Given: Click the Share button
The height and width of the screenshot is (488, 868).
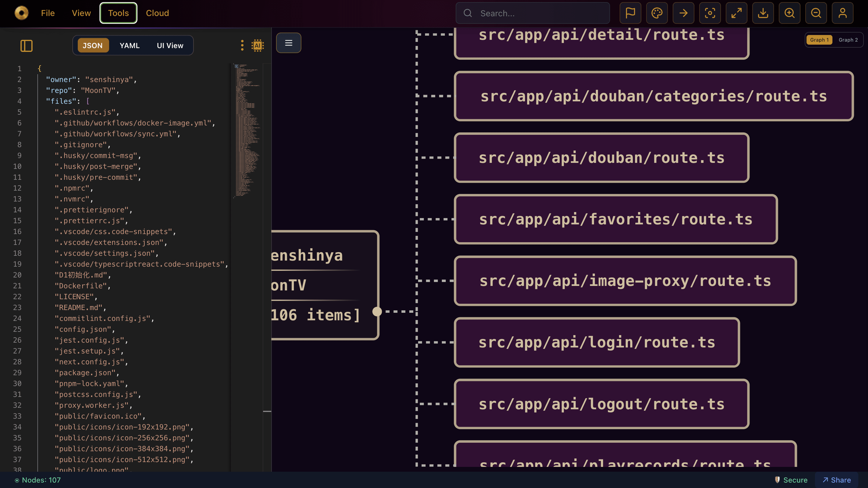Looking at the screenshot, I should (837, 480).
